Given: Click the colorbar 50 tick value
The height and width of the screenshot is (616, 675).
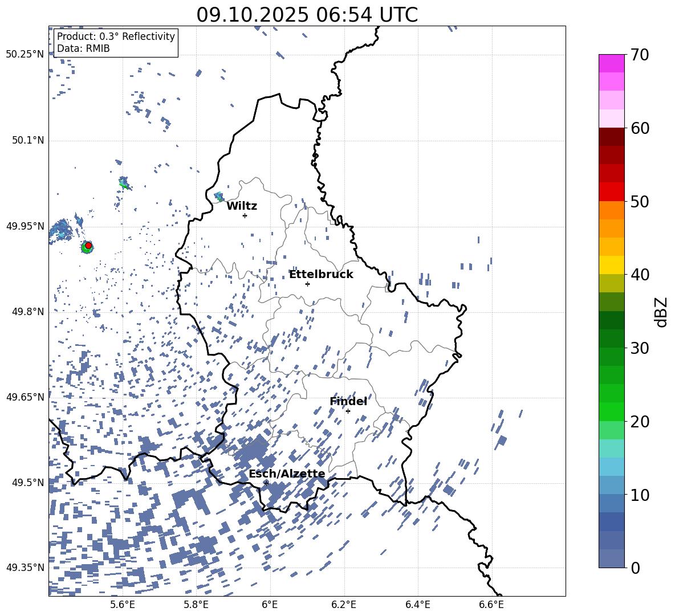Looking at the screenshot, I should 640,201.
